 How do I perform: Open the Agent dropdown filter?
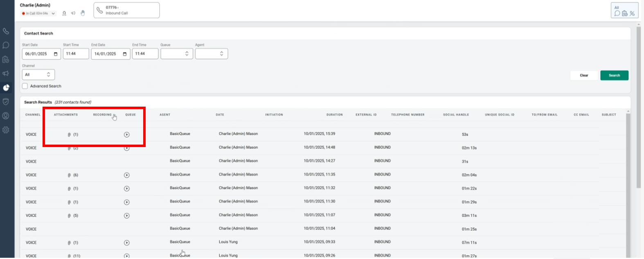click(x=212, y=54)
